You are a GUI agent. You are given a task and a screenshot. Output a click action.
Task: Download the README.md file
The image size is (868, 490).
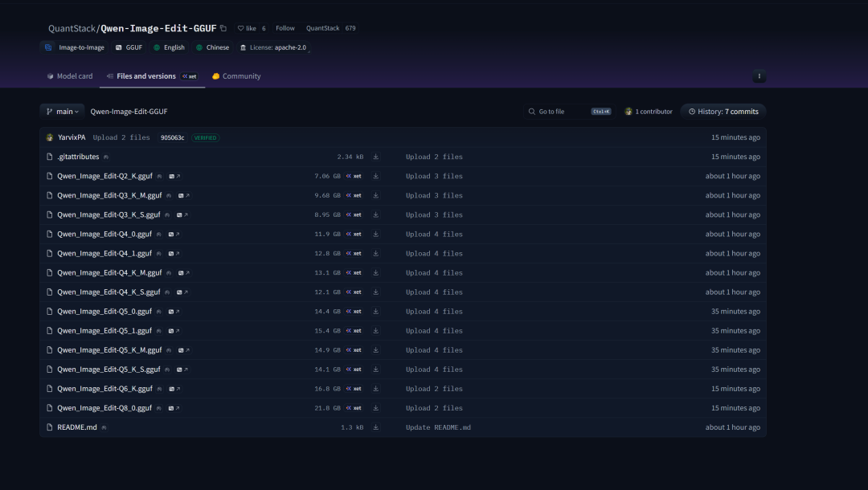pyautogui.click(x=376, y=428)
